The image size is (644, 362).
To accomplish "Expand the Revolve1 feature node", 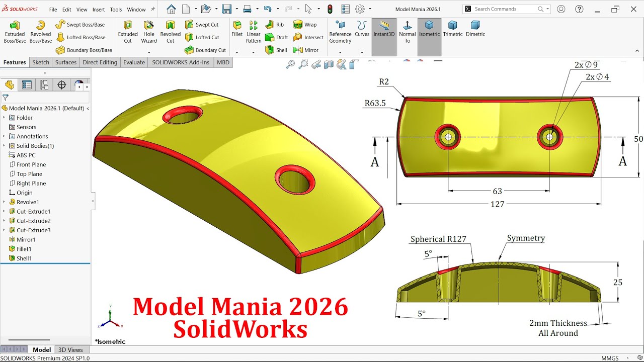I will pyautogui.click(x=4, y=202).
